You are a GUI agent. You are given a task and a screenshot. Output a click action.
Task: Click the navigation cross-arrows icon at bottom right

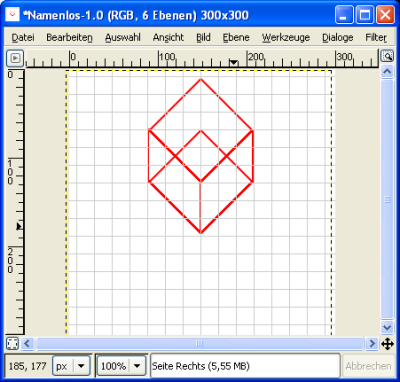click(387, 344)
